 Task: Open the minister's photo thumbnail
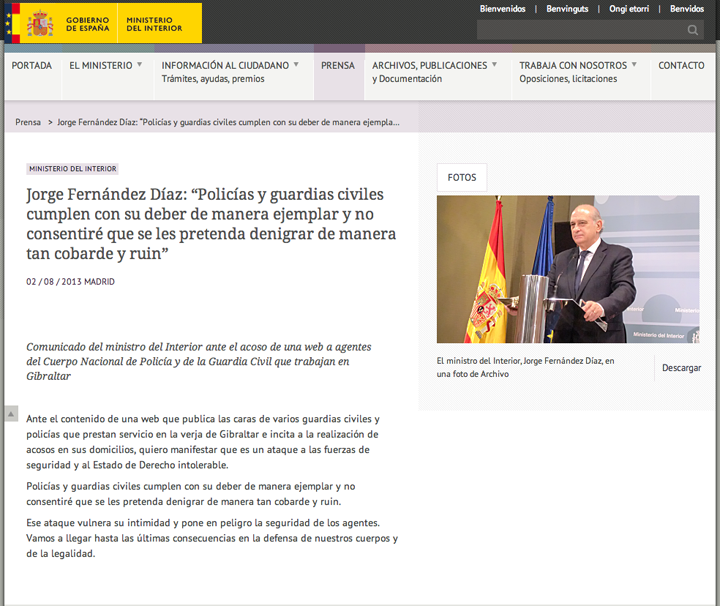pos(568,269)
